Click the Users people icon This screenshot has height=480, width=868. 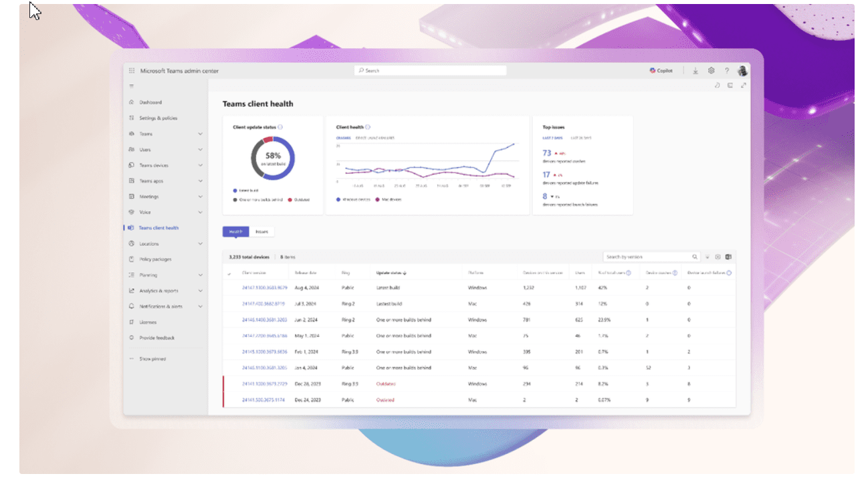pos(132,150)
